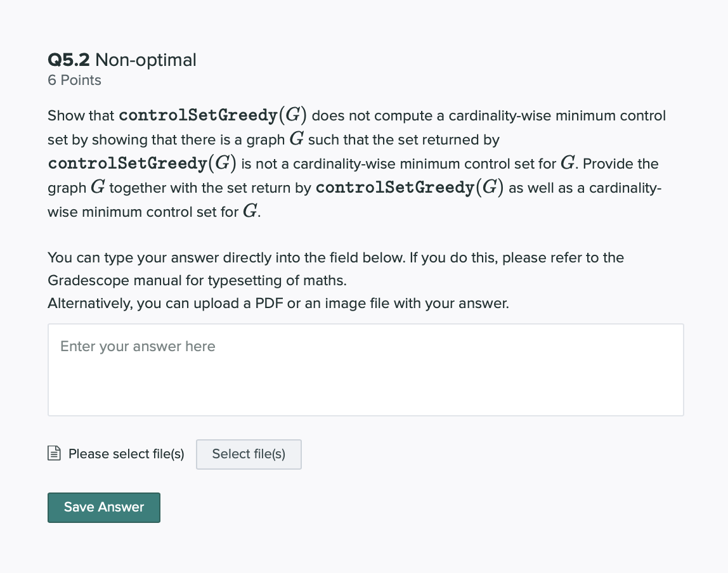Open the file picker via 'Select file(s)'
The height and width of the screenshot is (573, 728).
click(x=249, y=454)
